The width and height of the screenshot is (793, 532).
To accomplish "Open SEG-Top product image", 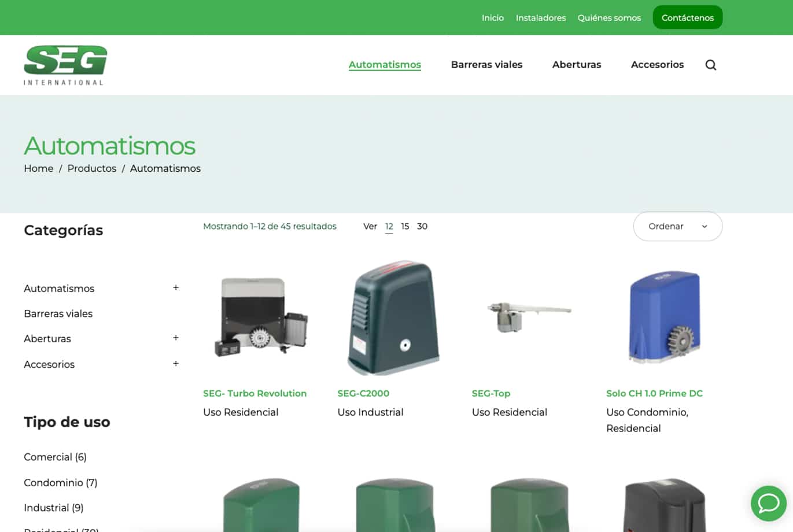I will 529,317.
